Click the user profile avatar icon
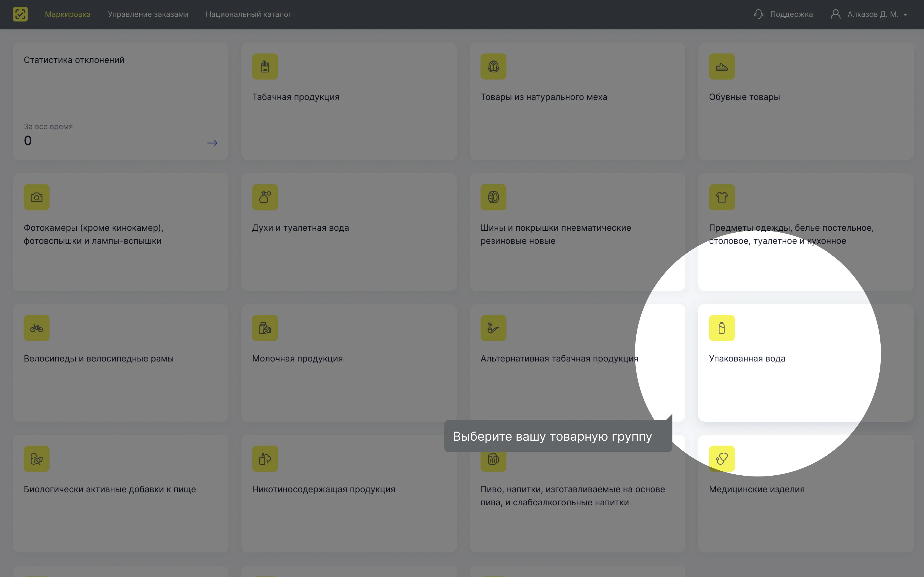This screenshot has width=924, height=577. tap(836, 14)
